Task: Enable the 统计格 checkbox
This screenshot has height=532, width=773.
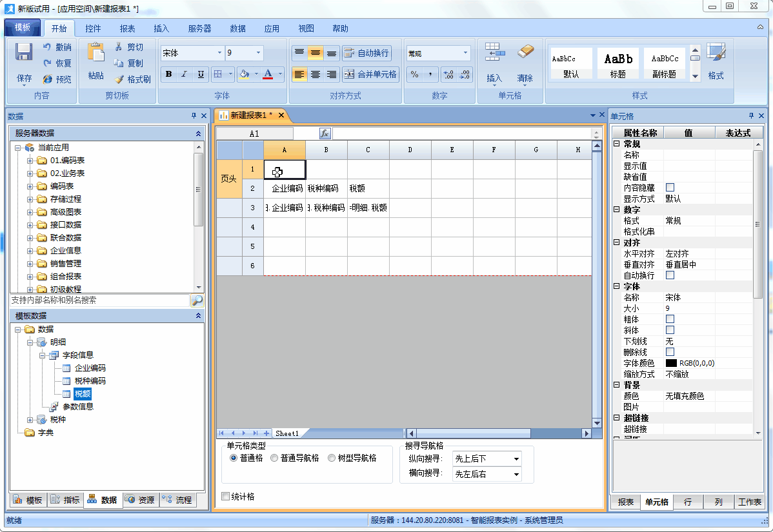Action: pyautogui.click(x=225, y=497)
